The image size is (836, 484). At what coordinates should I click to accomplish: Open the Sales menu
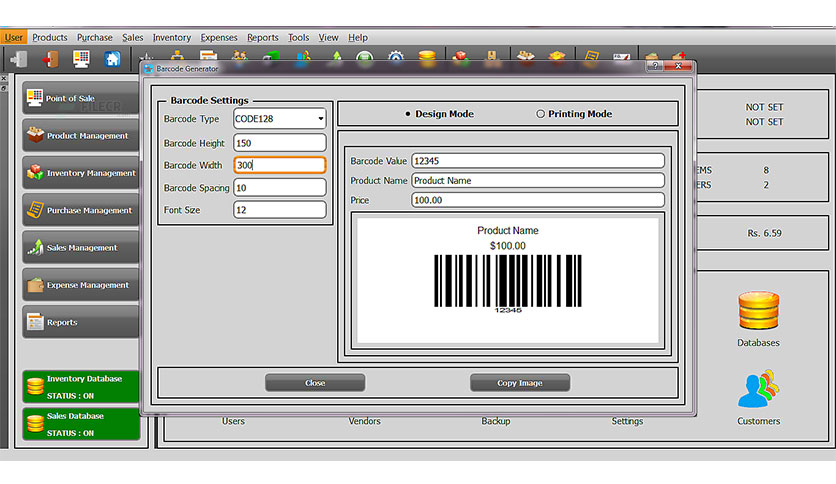click(132, 37)
